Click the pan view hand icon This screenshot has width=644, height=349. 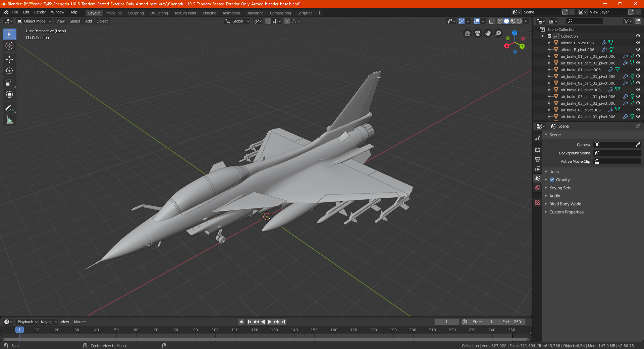pyautogui.click(x=488, y=33)
